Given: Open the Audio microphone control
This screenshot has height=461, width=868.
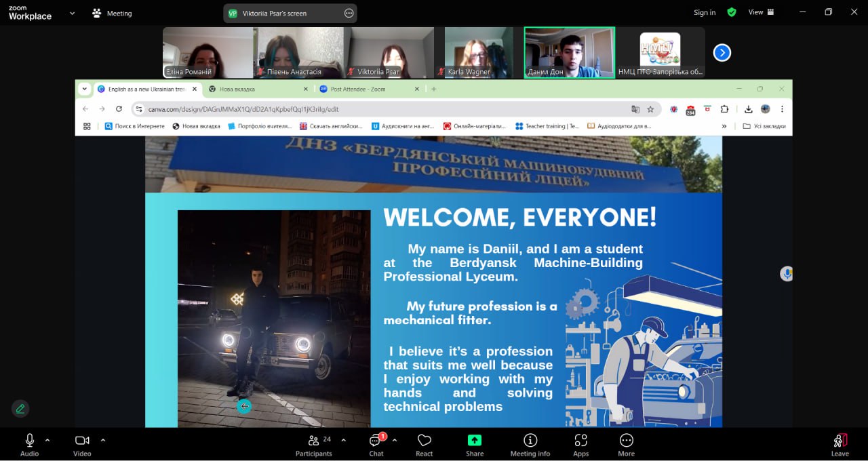Looking at the screenshot, I should point(29,445).
